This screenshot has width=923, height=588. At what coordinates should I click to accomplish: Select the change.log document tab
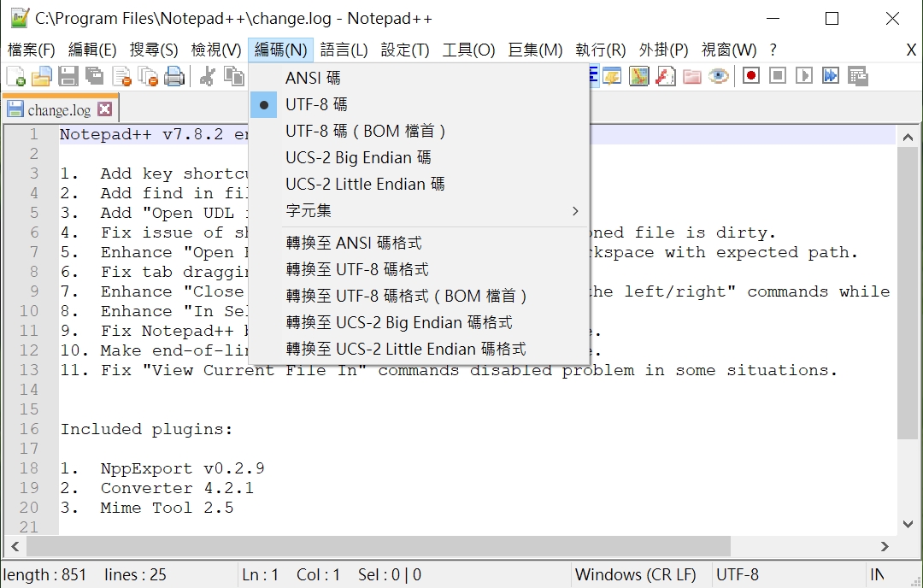coord(59,110)
